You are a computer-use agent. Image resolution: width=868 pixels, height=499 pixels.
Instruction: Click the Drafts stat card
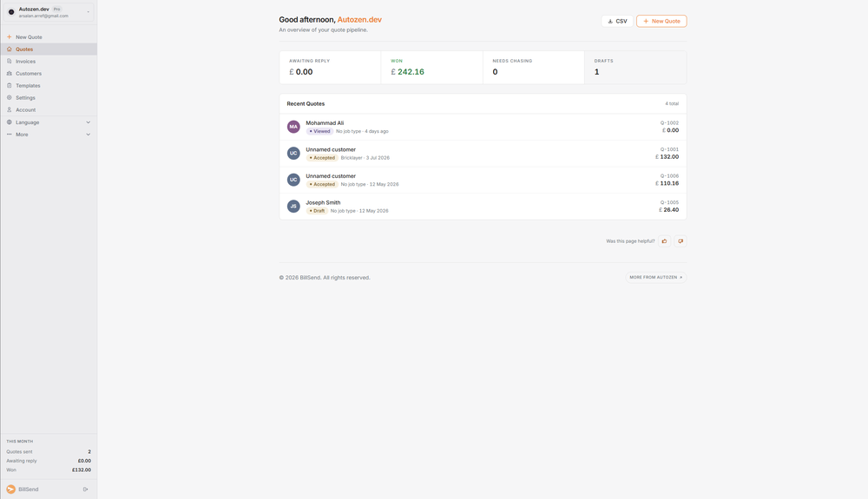(x=635, y=68)
